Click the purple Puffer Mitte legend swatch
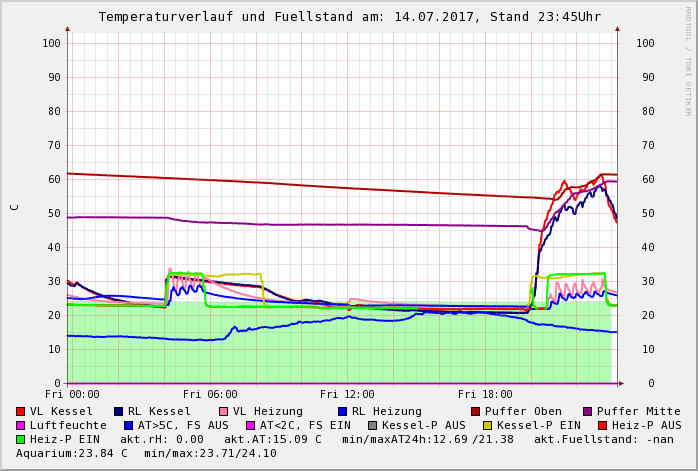The height and width of the screenshot is (471, 698). click(587, 412)
